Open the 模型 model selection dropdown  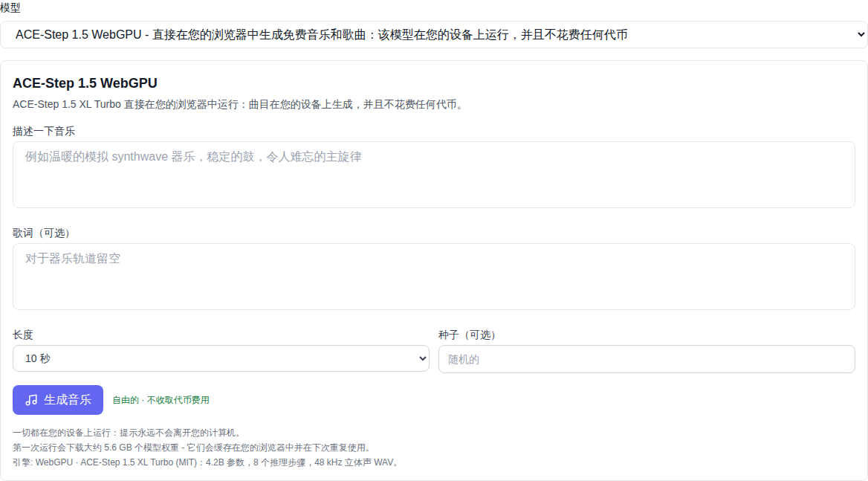point(433,34)
